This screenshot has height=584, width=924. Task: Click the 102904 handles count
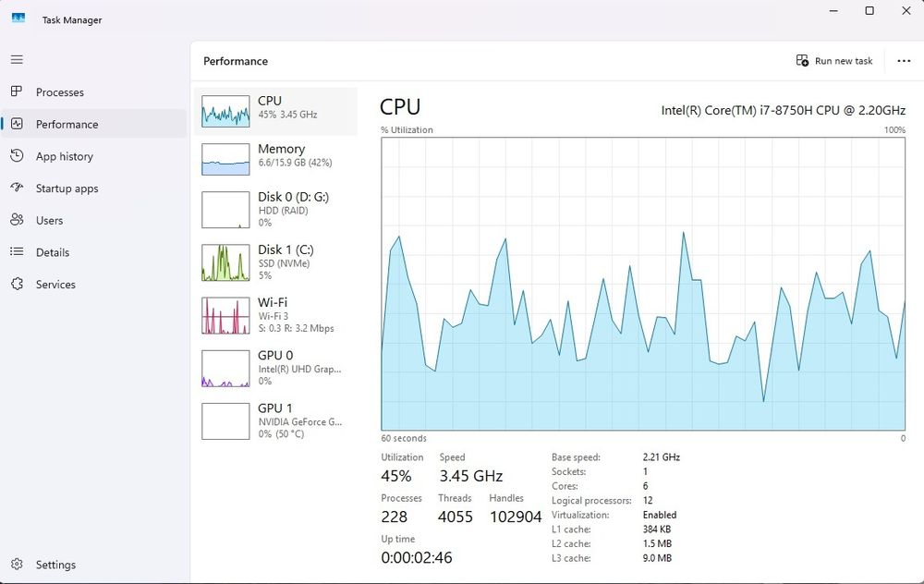point(516,517)
